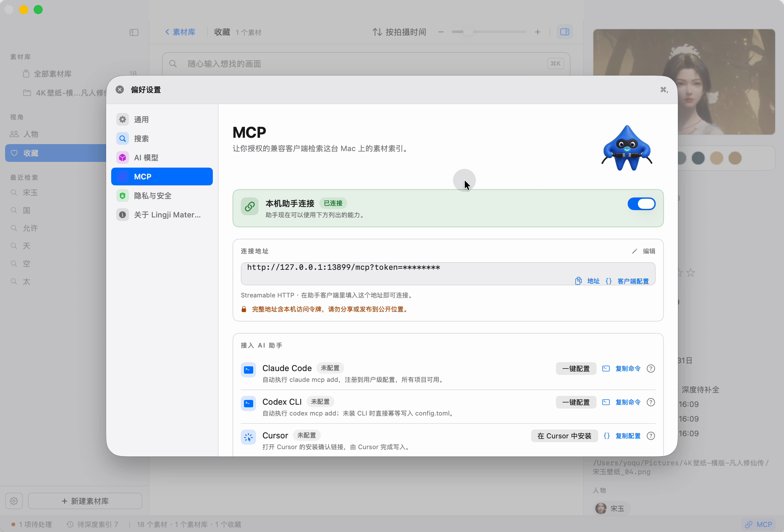Viewport: 784px width, 532px height.
Task: Click recent search 空
Action: coord(26,264)
